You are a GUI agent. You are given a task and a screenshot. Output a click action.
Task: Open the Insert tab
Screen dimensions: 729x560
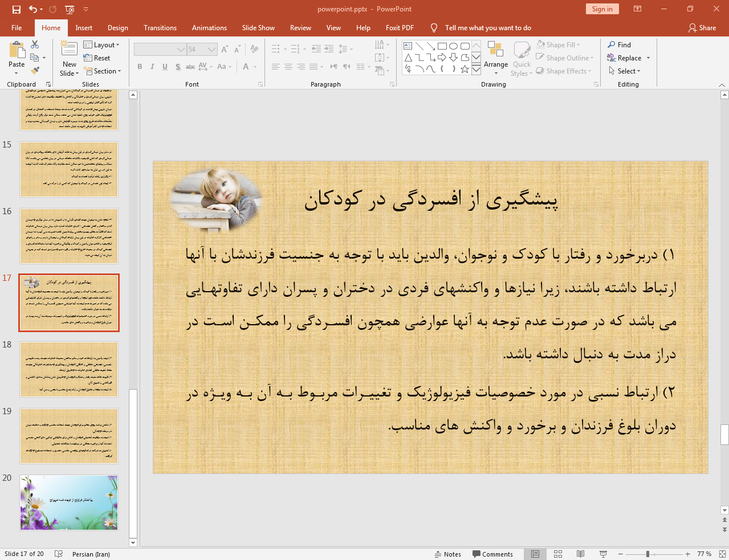point(84,28)
